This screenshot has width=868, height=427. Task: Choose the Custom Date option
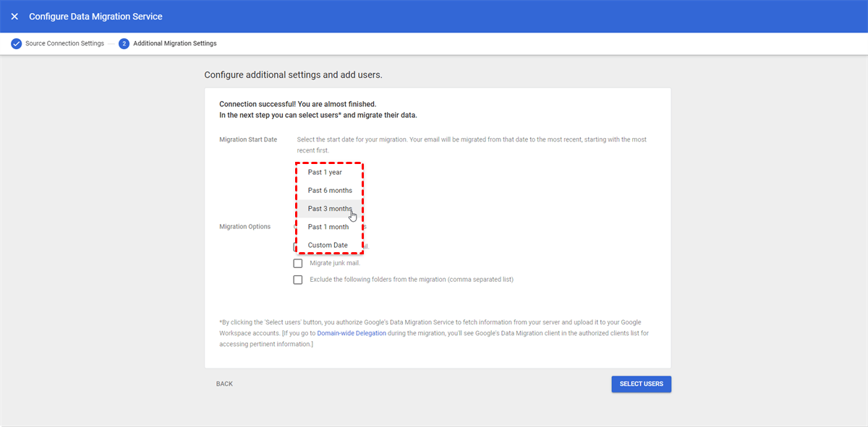coord(328,245)
